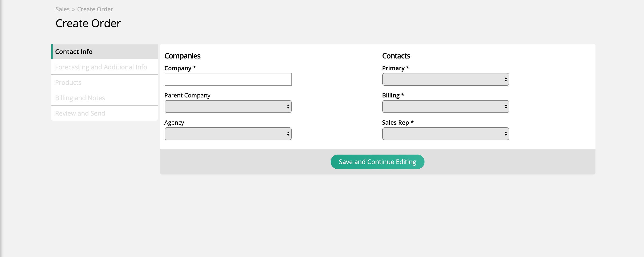Open the Billing and Notes step
Image resolution: width=644 pixels, height=257 pixels.
[x=105, y=98]
